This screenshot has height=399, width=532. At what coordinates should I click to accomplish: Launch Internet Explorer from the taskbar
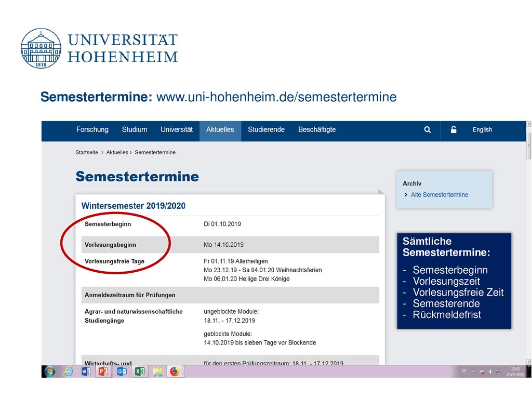(68, 371)
